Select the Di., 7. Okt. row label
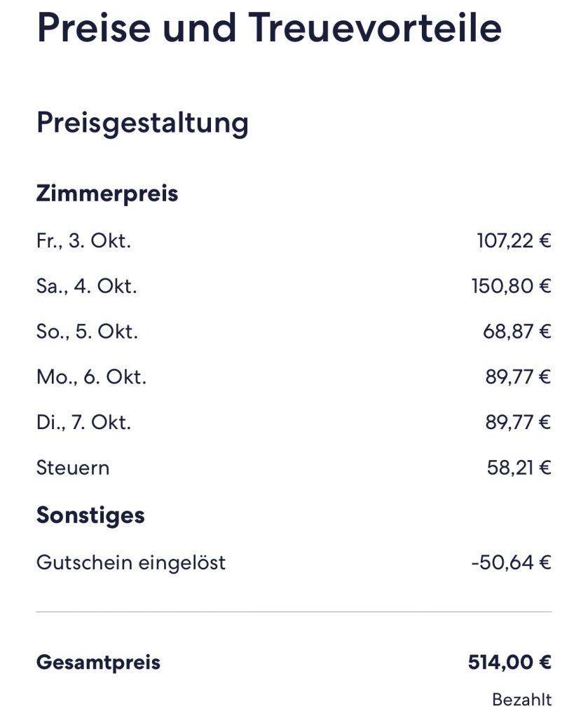 [83, 423]
